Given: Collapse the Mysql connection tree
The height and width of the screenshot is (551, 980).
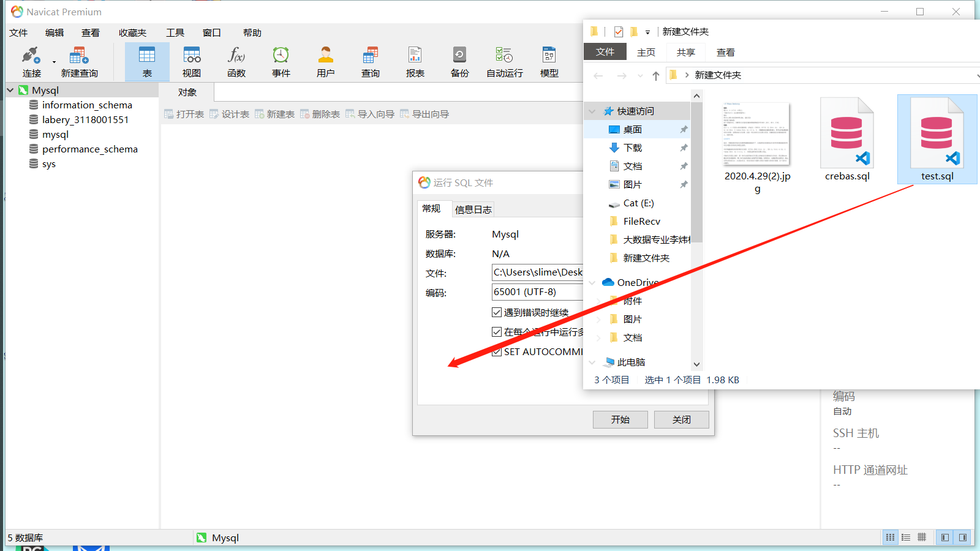Looking at the screenshot, I should (10, 89).
